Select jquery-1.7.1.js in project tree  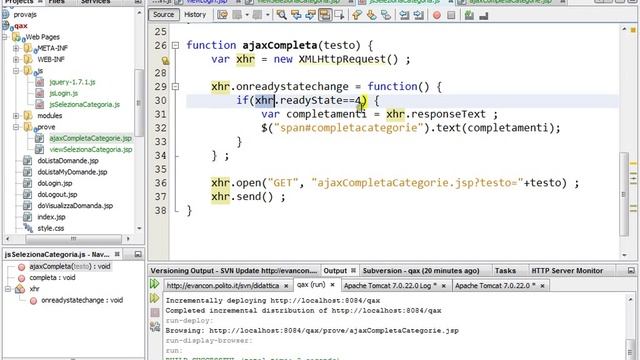coord(72,82)
